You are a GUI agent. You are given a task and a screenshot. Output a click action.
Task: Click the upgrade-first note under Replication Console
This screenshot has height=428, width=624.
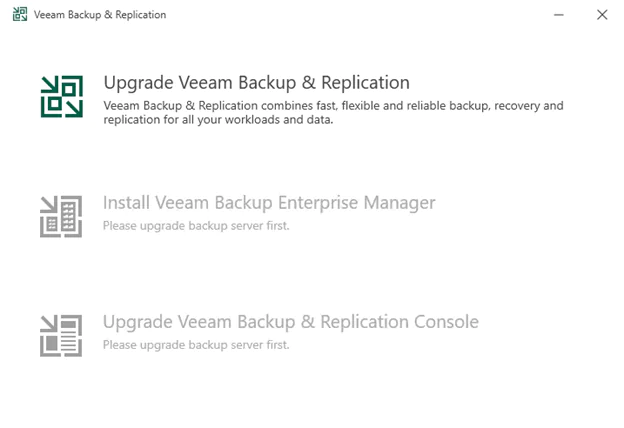tap(195, 345)
